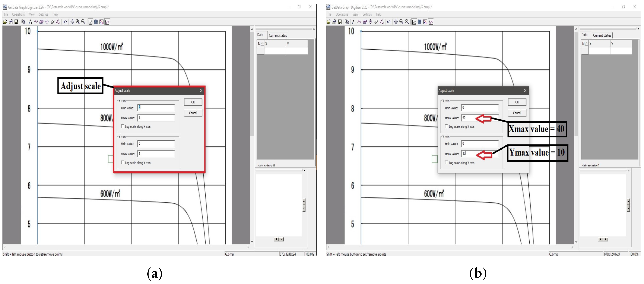The width and height of the screenshot is (644, 284).
Task: Click zoom out magnifier in right window
Action: pos(407,22)
